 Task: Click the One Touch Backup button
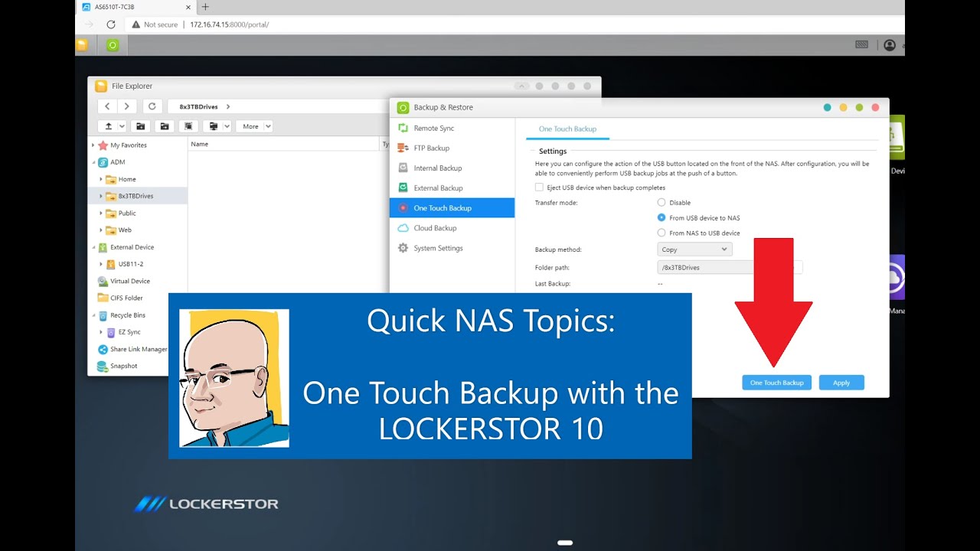click(776, 383)
